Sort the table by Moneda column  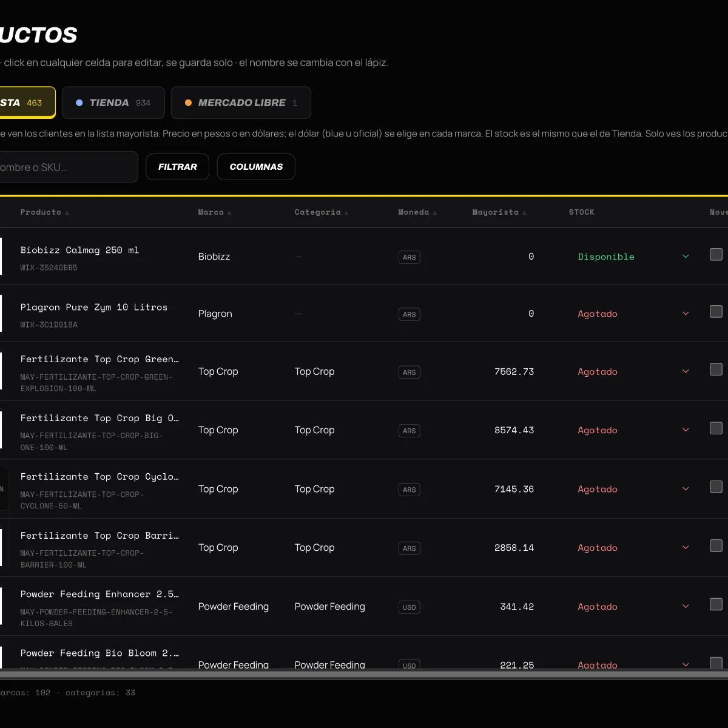(417, 212)
